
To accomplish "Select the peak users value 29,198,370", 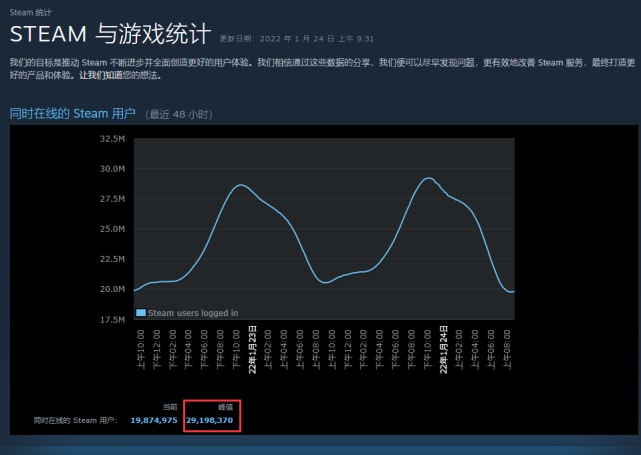I will pos(209,420).
